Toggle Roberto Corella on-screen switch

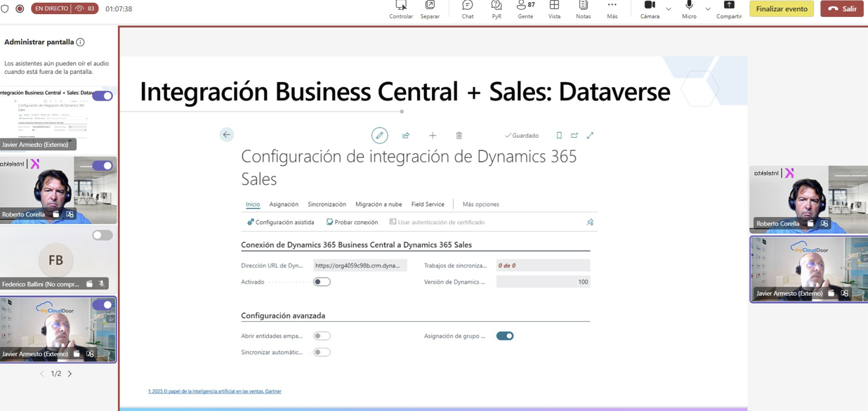[103, 166]
